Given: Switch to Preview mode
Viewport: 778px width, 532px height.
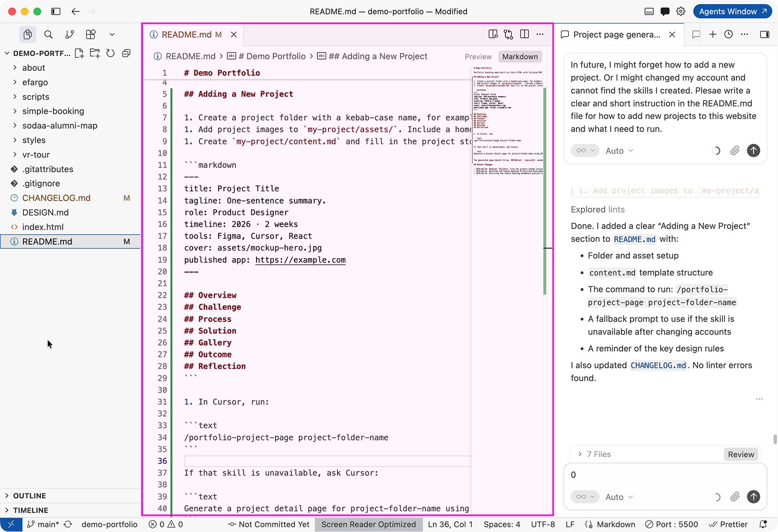Looking at the screenshot, I should (478, 57).
